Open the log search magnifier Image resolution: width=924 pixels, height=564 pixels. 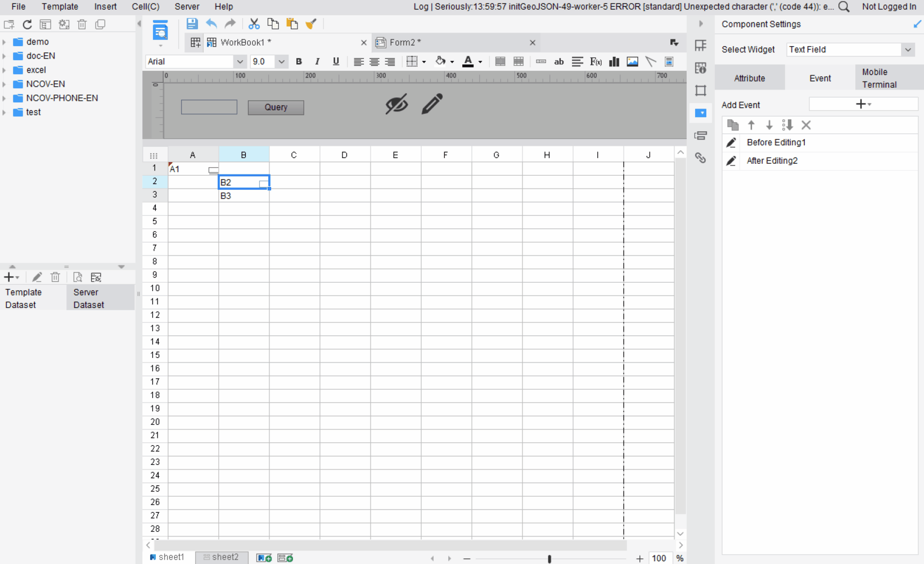click(844, 7)
